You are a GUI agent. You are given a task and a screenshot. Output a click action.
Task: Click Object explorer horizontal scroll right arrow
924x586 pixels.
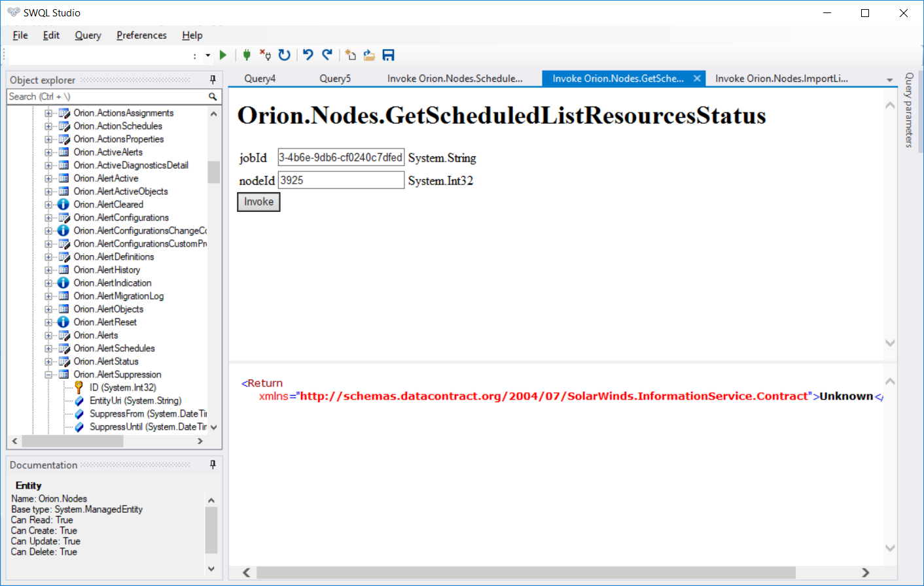click(x=200, y=441)
